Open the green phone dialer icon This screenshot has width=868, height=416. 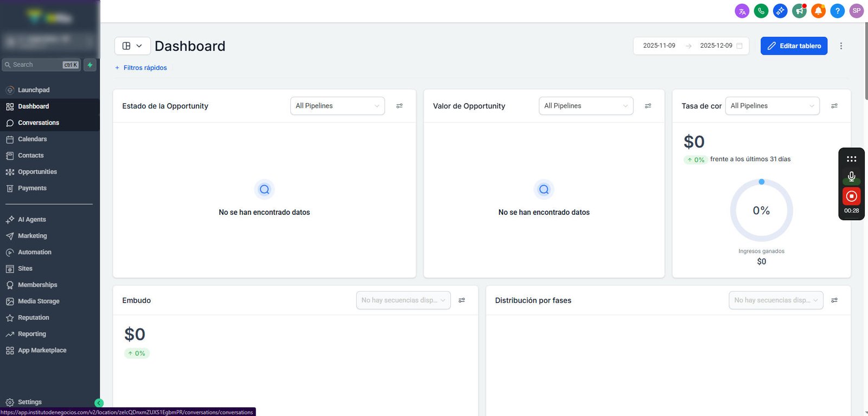[761, 11]
